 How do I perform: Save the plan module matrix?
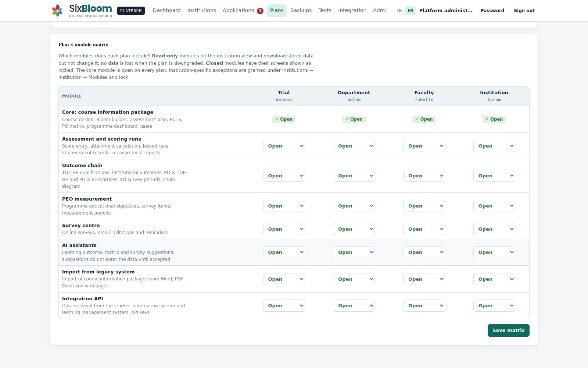point(508,330)
